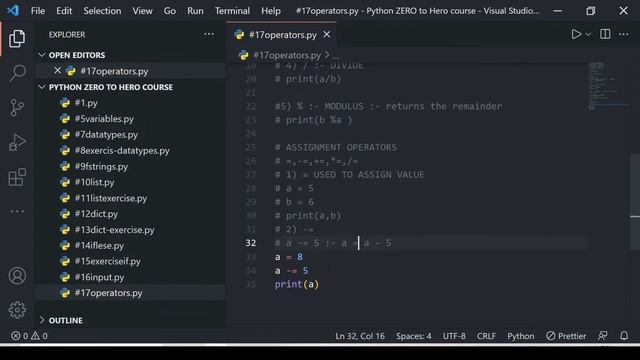This screenshot has height=360, width=640.
Task: Click the VS Code logo icon
Action: click(13, 10)
